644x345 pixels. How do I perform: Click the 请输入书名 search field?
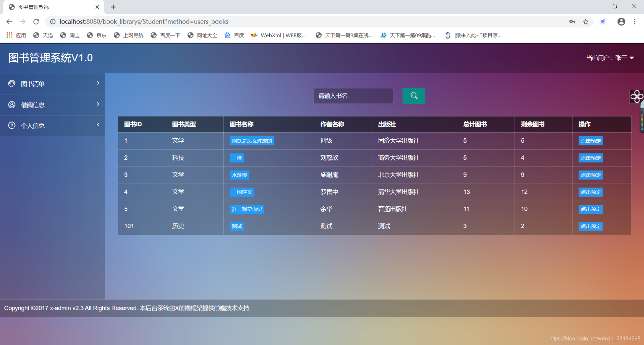coord(353,96)
